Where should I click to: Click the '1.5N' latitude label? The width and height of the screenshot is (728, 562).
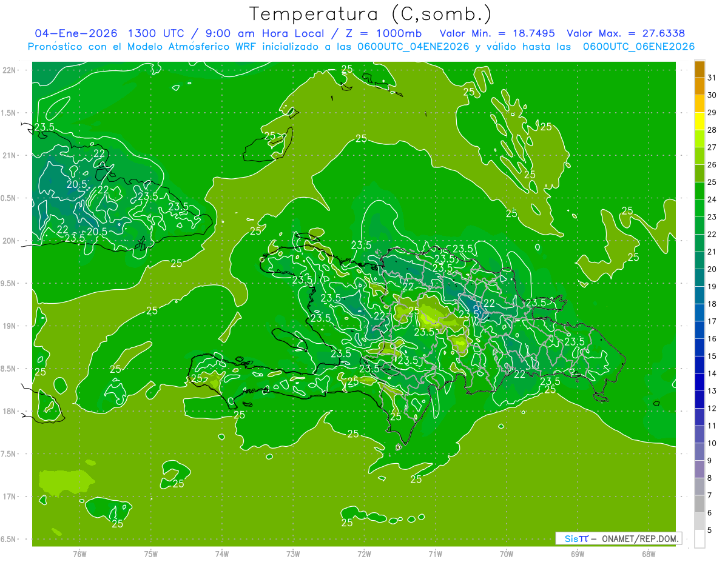(9, 113)
